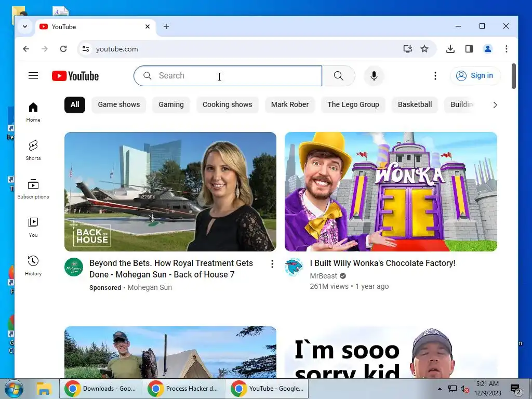The height and width of the screenshot is (399, 532).
Task: Select Basketball chip
Action: click(415, 104)
